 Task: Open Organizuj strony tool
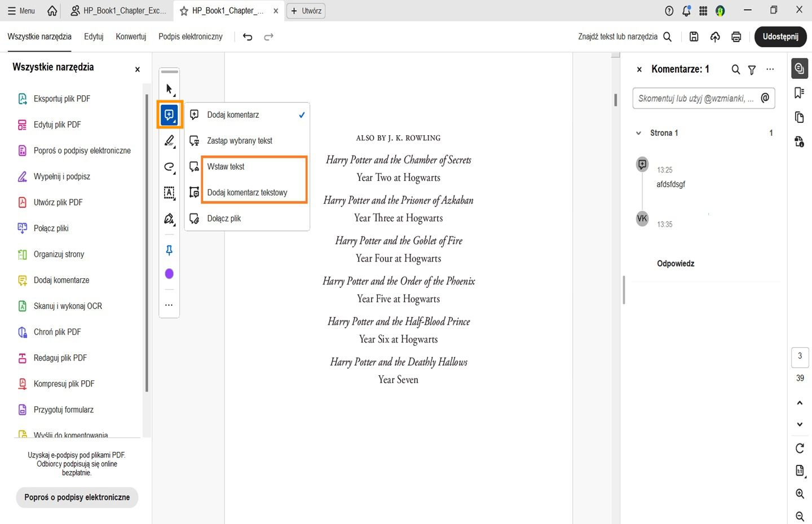pos(52,254)
